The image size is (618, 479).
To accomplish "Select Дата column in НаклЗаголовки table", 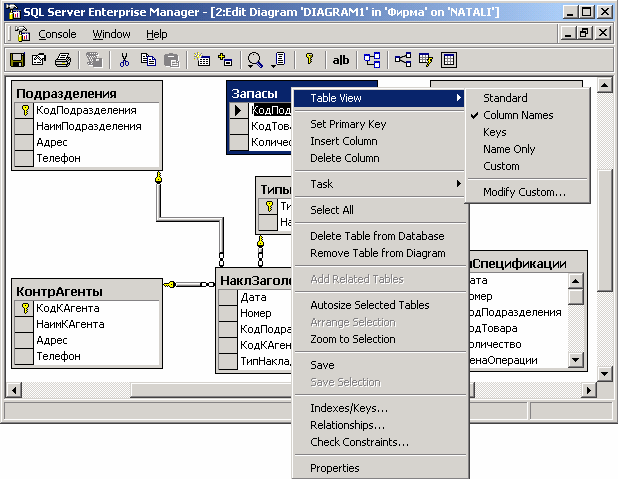I will coord(253,297).
